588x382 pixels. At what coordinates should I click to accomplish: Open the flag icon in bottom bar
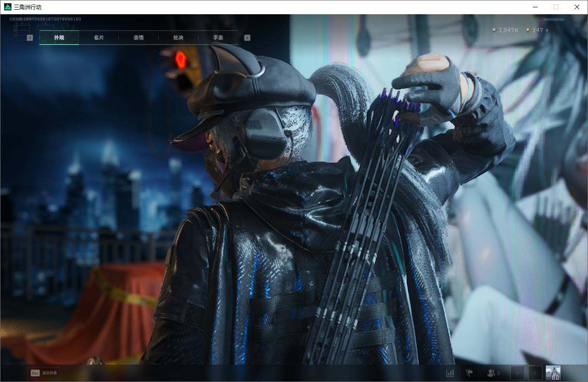tap(469, 373)
